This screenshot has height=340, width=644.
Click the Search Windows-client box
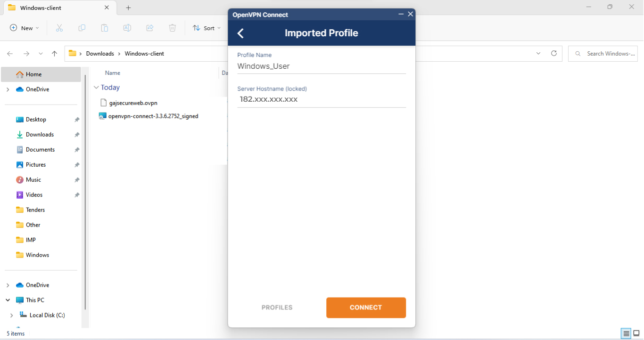point(603,54)
